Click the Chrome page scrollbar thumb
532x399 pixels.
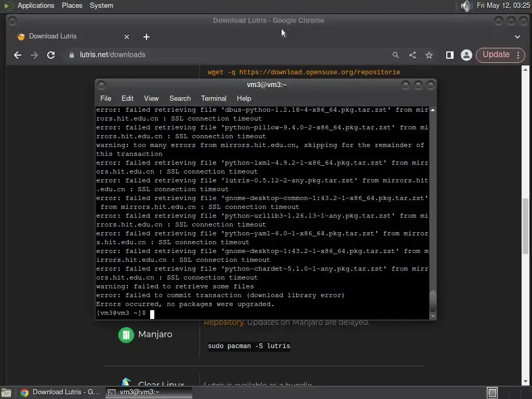point(525,226)
